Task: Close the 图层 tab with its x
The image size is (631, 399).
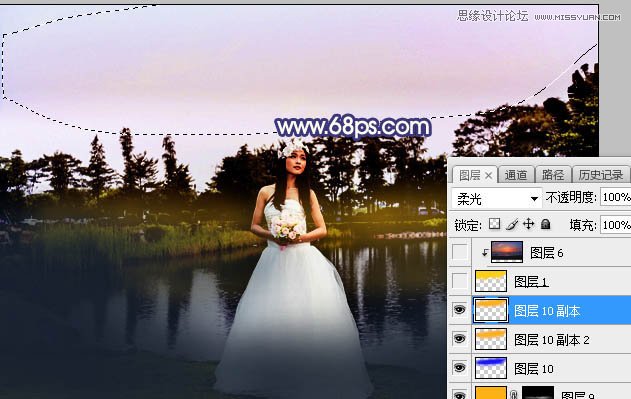Action: pyautogui.click(x=488, y=176)
